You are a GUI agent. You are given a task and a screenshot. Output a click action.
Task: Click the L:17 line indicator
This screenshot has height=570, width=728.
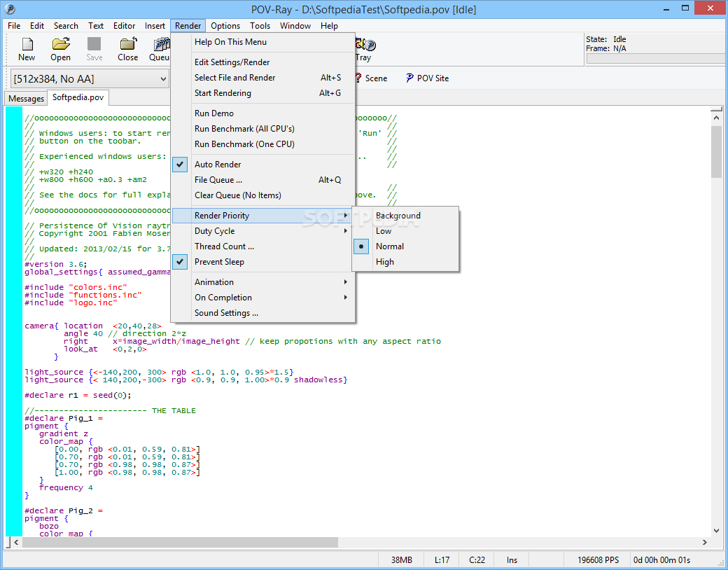(x=442, y=560)
